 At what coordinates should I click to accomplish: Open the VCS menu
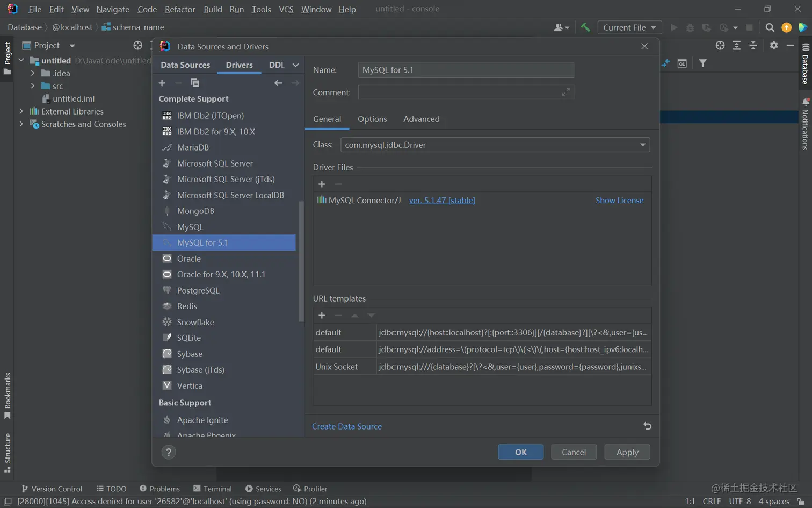286,9
